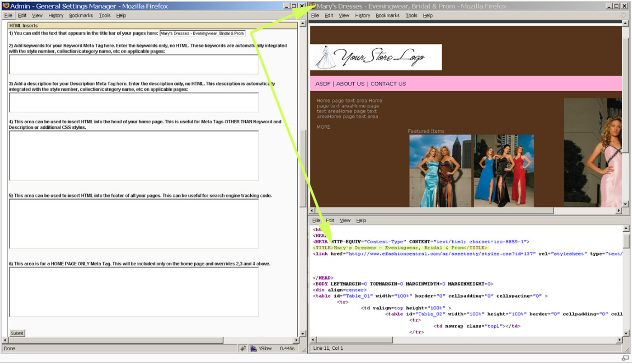The width and height of the screenshot is (632, 364).
Task: Click the HOME PAGE ONLY Meta Tag text area
Action: click(x=134, y=292)
